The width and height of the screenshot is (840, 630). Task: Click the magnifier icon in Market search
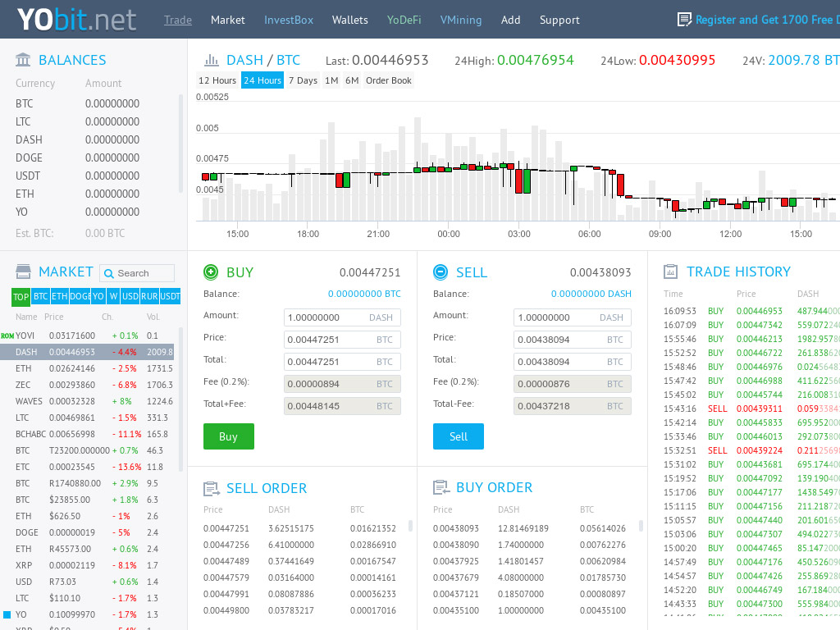coord(109,274)
